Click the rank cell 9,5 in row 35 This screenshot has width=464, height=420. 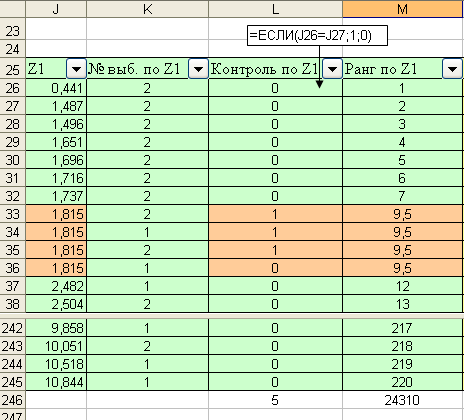tap(403, 250)
